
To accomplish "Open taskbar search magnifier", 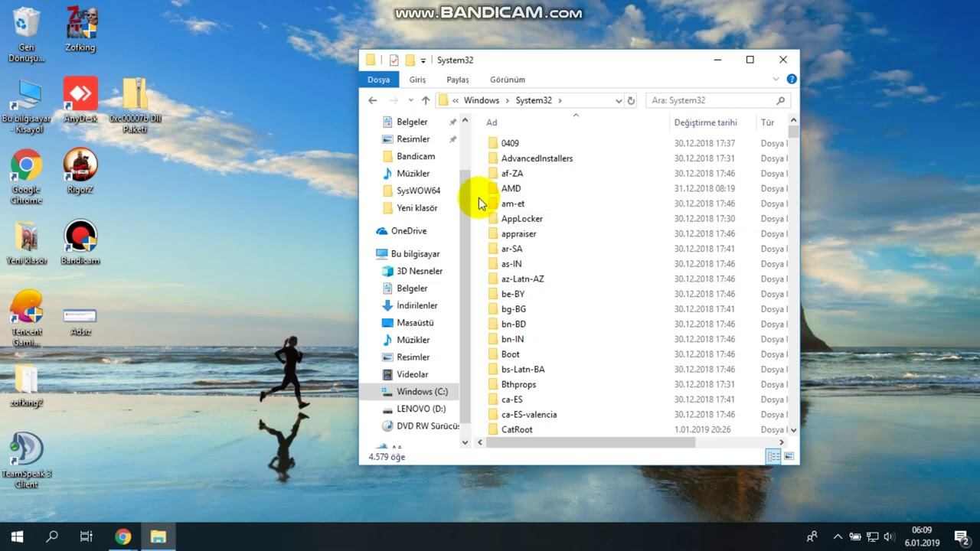I will tap(52, 536).
